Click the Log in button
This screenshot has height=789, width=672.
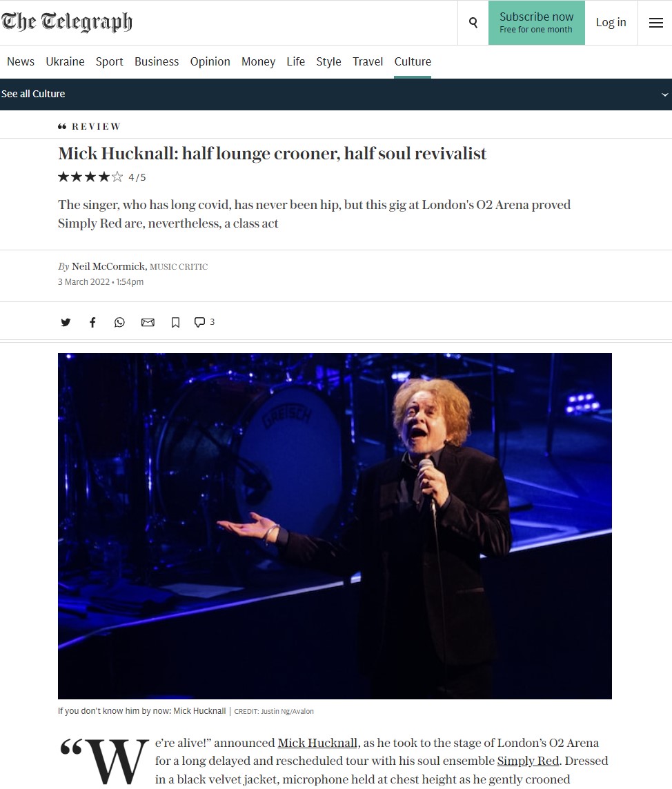pos(611,23)
